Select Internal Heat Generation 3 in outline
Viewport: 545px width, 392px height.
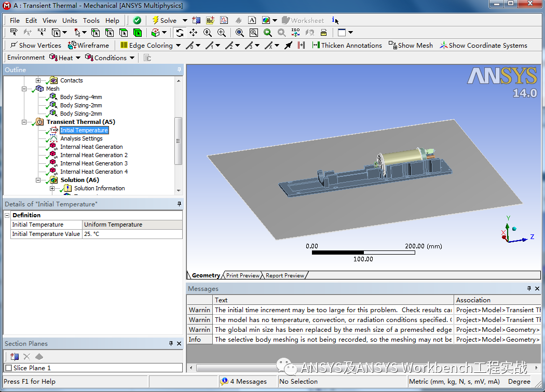point(94,163)
